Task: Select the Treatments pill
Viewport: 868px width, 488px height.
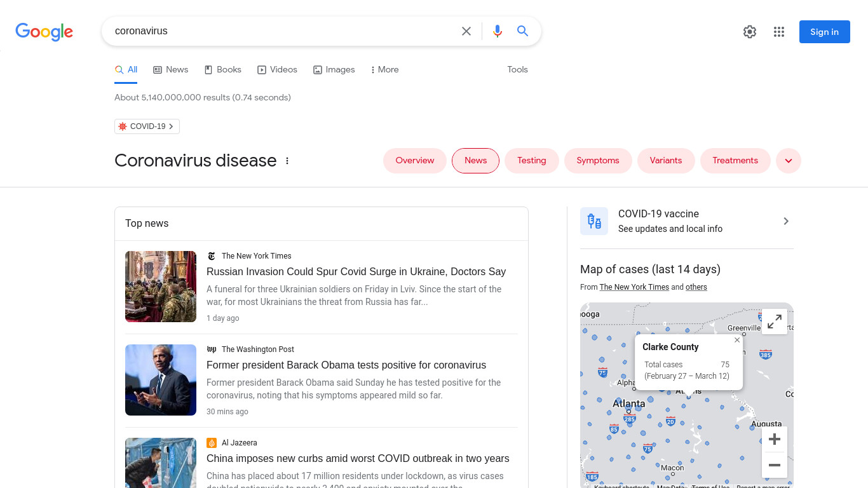Action: point(735,161)
